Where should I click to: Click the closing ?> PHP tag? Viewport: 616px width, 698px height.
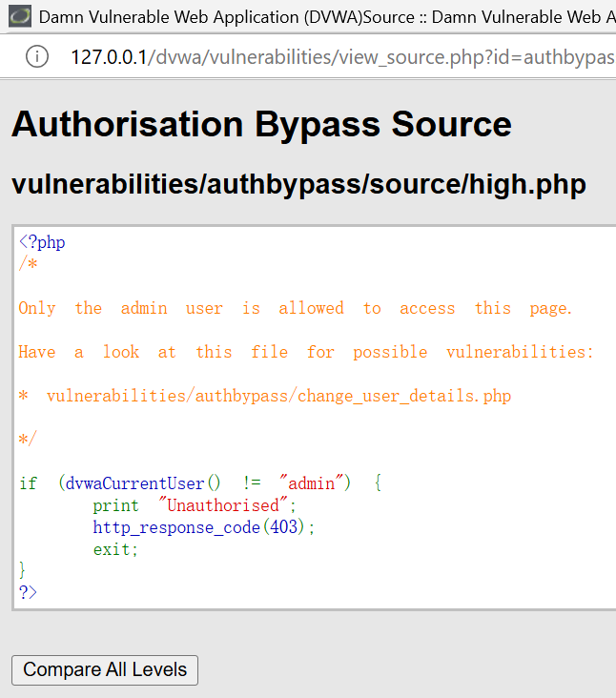(28, 592)
